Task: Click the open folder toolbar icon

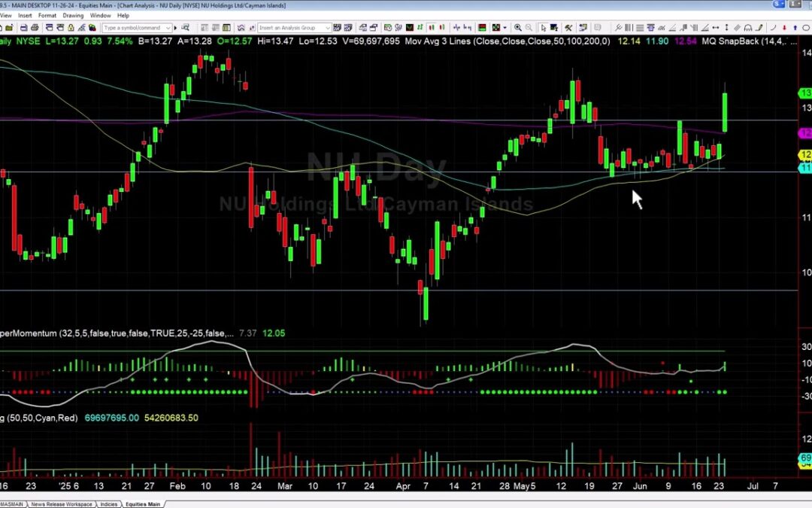Action: [9, 28]
